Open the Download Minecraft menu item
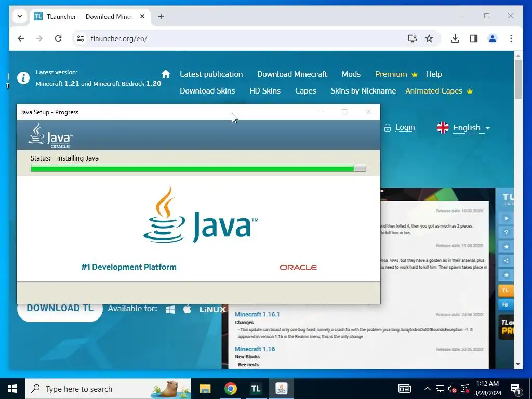The height and width of the screenshot is (399, 532). pos(292,74)
